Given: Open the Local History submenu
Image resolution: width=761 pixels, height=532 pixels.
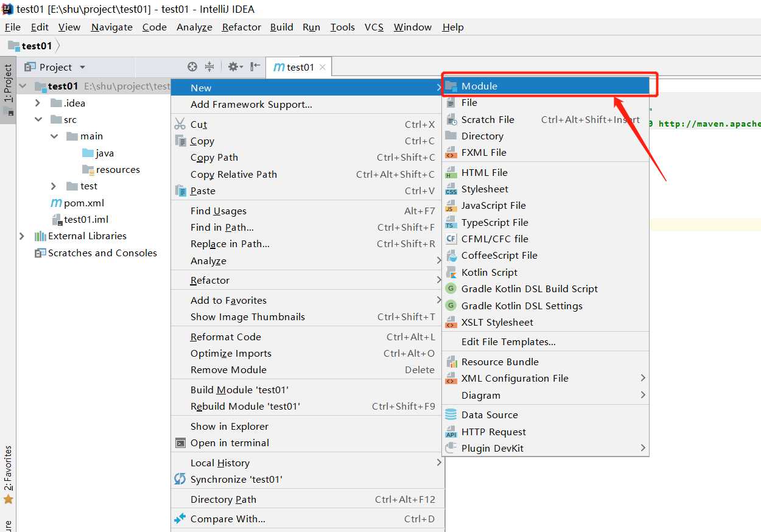Looking at the screenshot, I should tap(307, 463).
